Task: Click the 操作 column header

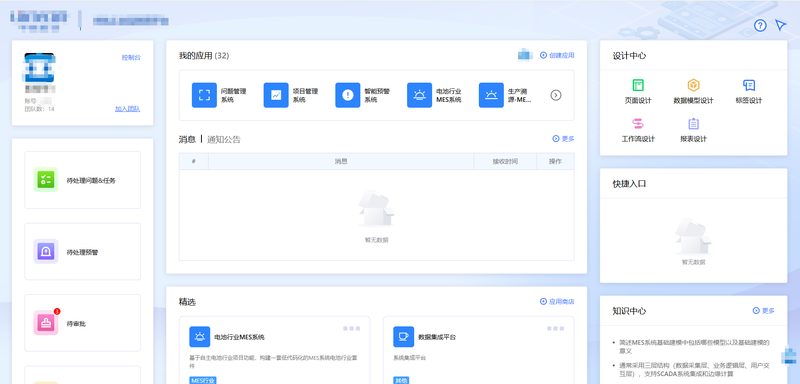Action: (x=555, y=161)
